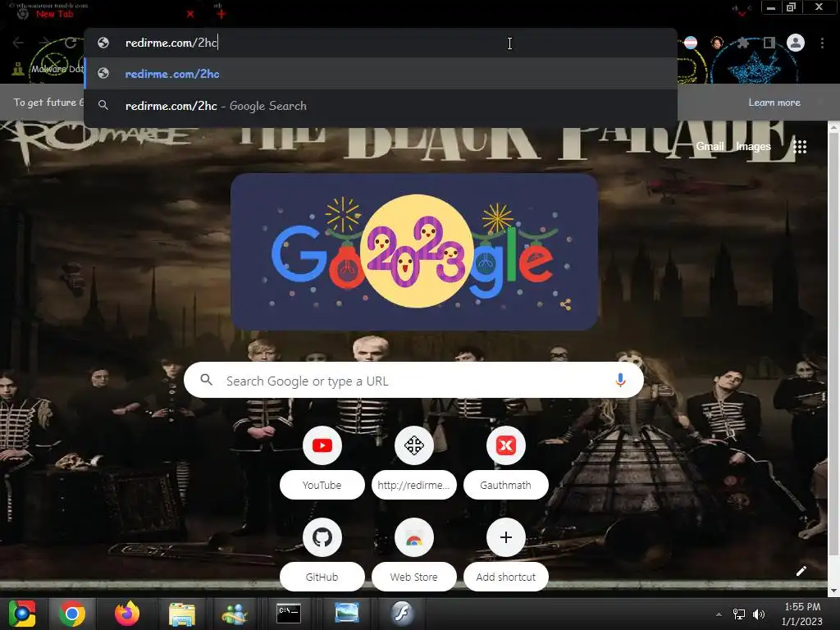Choose the redirme.com/2hc Google Search suggestion
840x630 pixels.
point(381,106)
